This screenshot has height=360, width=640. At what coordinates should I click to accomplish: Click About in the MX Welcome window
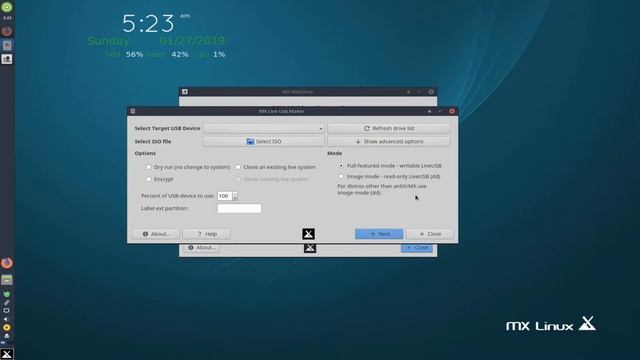click(201, 248)
